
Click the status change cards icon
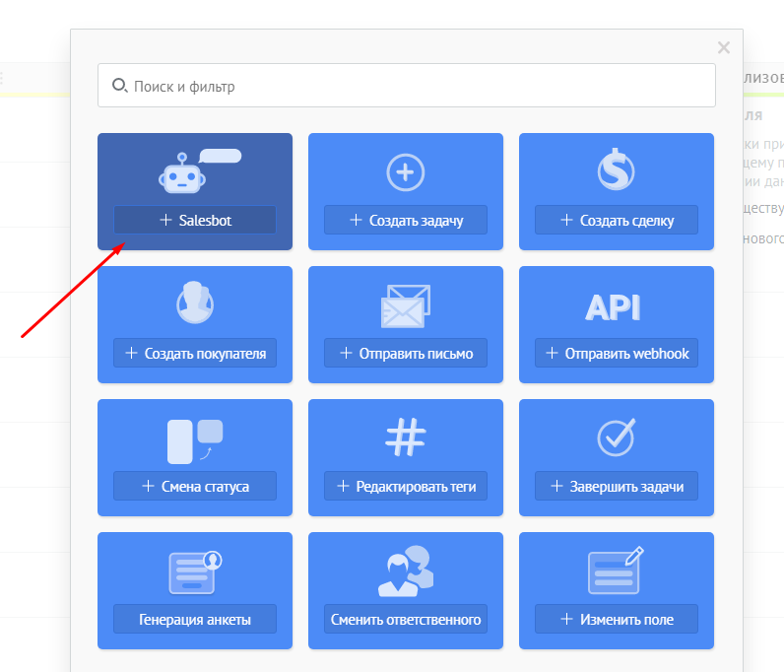[195, 441]
